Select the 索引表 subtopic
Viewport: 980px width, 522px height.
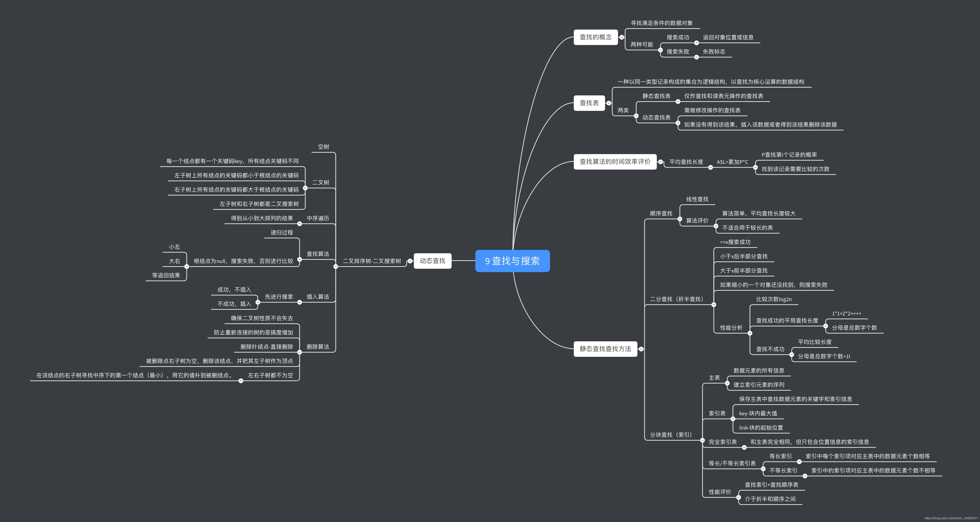pyautogui.click(x=717, y=413)
